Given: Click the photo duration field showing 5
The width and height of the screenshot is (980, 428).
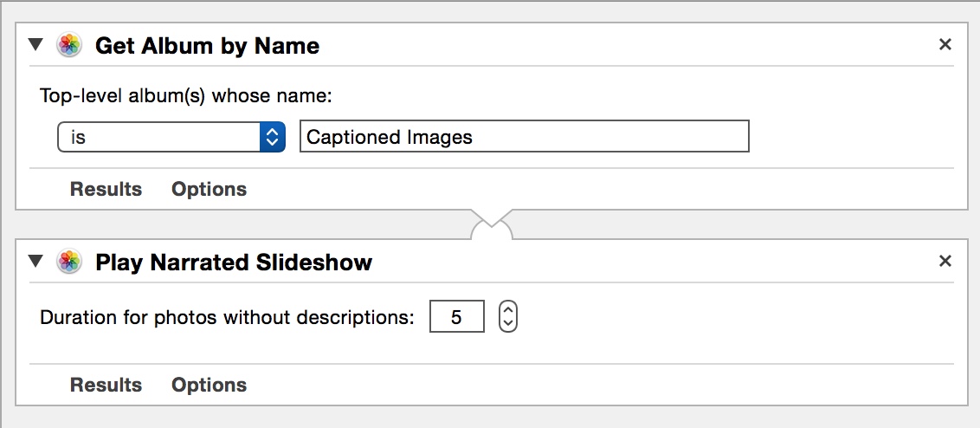Looking at the screenshot, I should [x=457, y=316].
